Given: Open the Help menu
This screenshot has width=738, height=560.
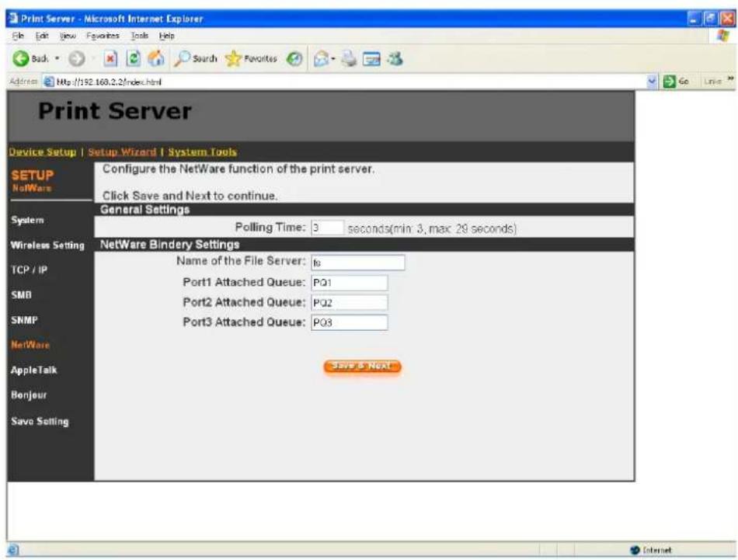Looking at the screenshot, I should (166, 36).
